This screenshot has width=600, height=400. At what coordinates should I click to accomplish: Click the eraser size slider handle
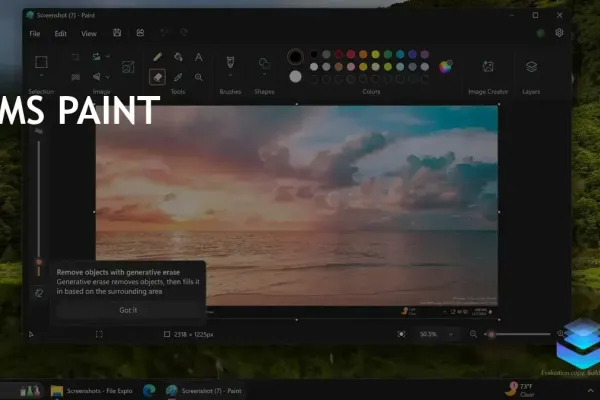[x=39, y=262]
